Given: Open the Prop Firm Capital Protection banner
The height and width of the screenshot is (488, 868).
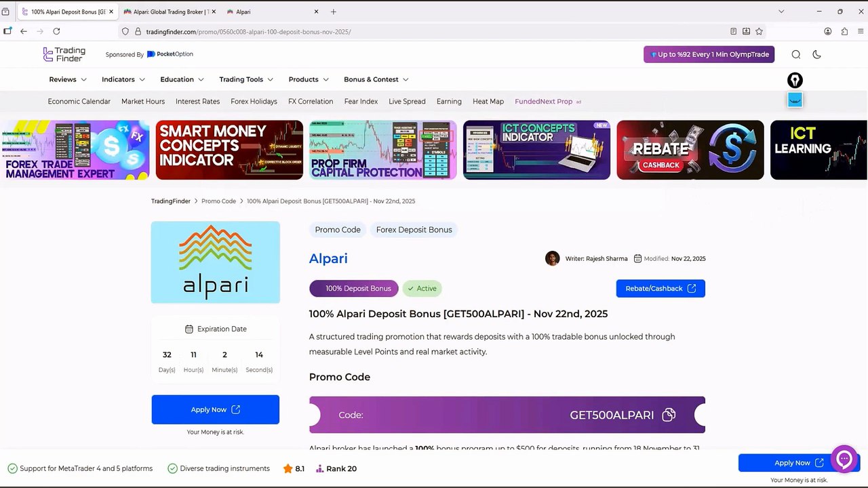Looking at the screenshot, I should (x=383, y=150).
